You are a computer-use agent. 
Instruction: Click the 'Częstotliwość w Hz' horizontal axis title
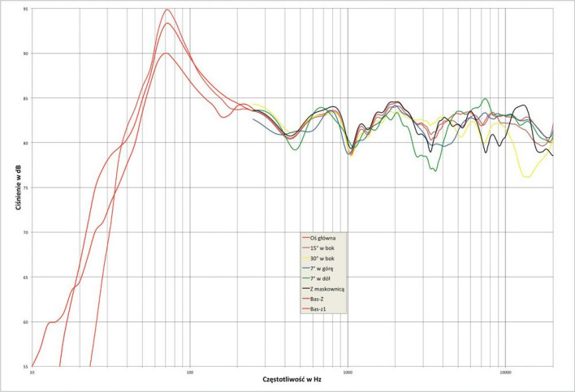pos(294,379)
